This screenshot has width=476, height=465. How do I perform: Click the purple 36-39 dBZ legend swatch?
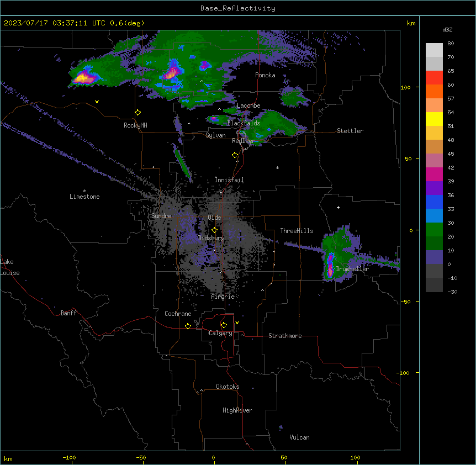pyautogui.click(x=434, y=188)
